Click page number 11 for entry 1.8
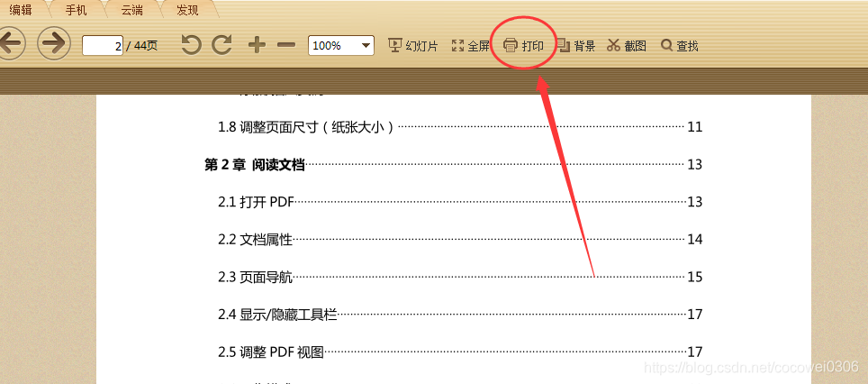Viewport: 868px width, 384px height. pos(695,127)
